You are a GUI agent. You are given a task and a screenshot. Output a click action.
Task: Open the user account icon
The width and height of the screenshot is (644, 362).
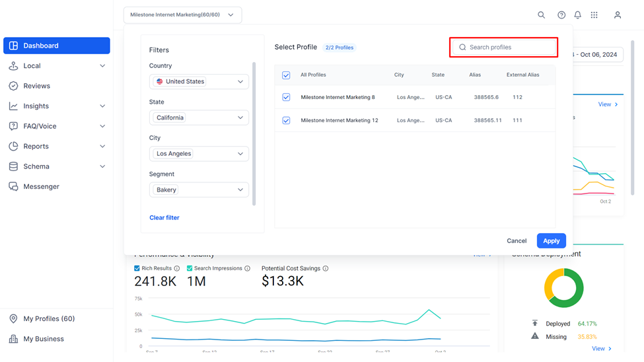[618, 15]
